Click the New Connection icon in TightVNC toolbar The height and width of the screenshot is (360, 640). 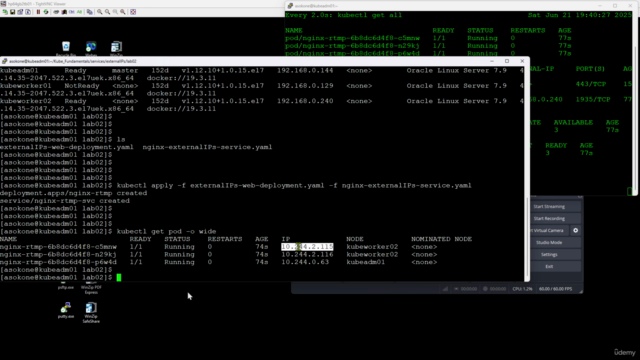5,12
